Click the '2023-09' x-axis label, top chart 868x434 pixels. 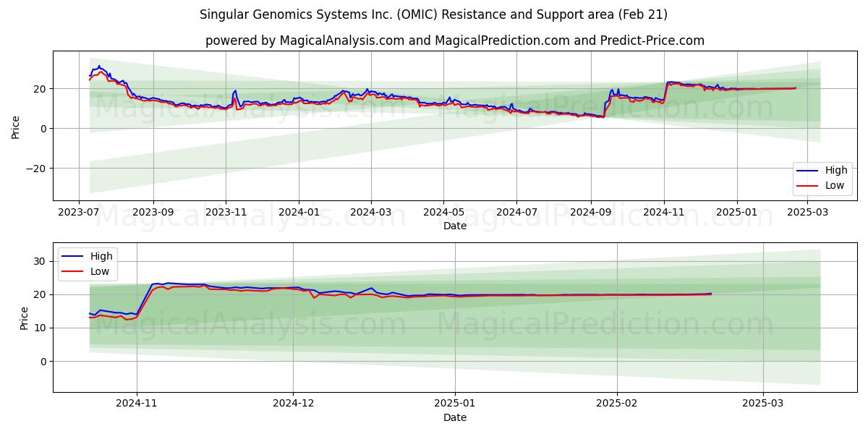pyautogui.click(x=153, y=212)
